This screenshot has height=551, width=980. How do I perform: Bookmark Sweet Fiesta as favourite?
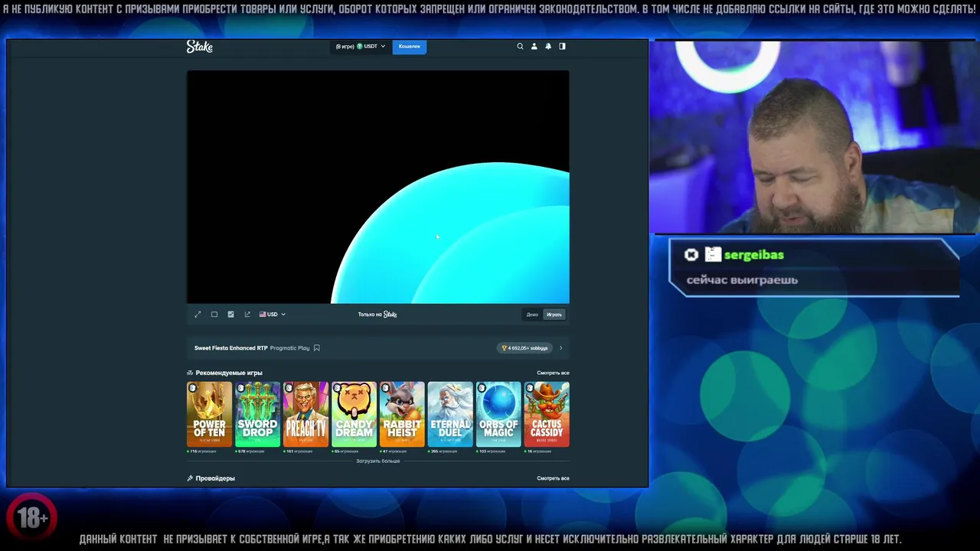point(316,348)
